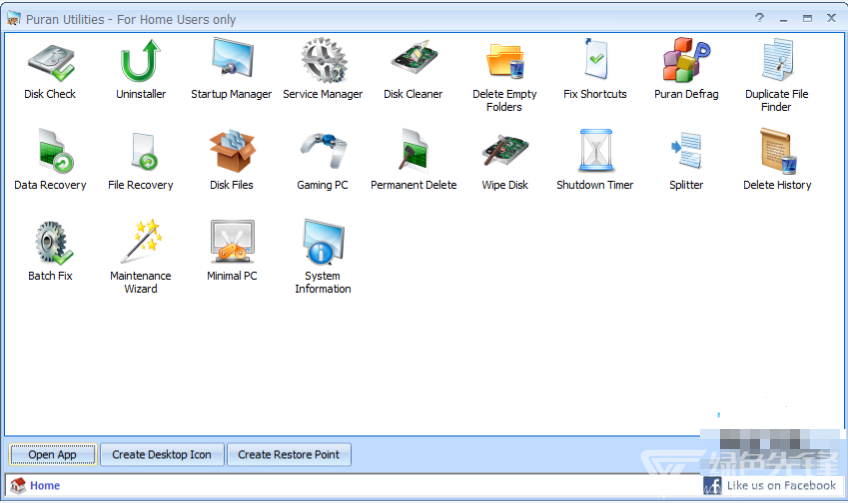This screenshot has height=503, width=848.
Task: Click the Open App button
Action: coord(52,454)
